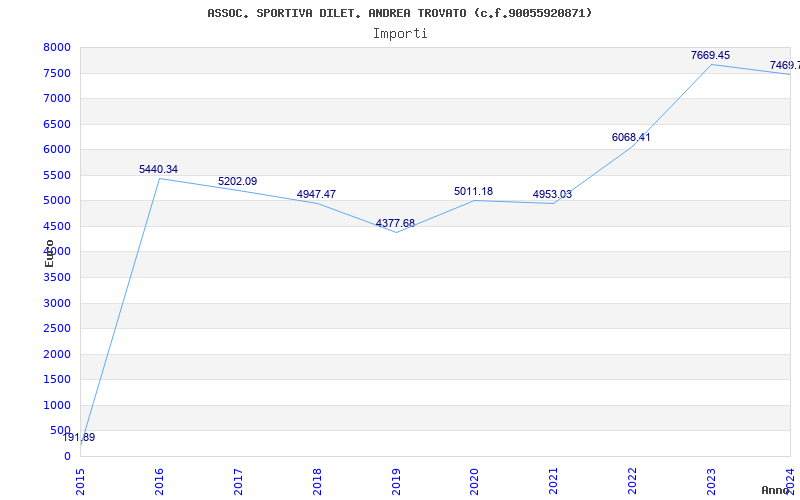Click the 2023 x-axis label
Viewport: 800px width, 500px height.
[x=711, y=482]
